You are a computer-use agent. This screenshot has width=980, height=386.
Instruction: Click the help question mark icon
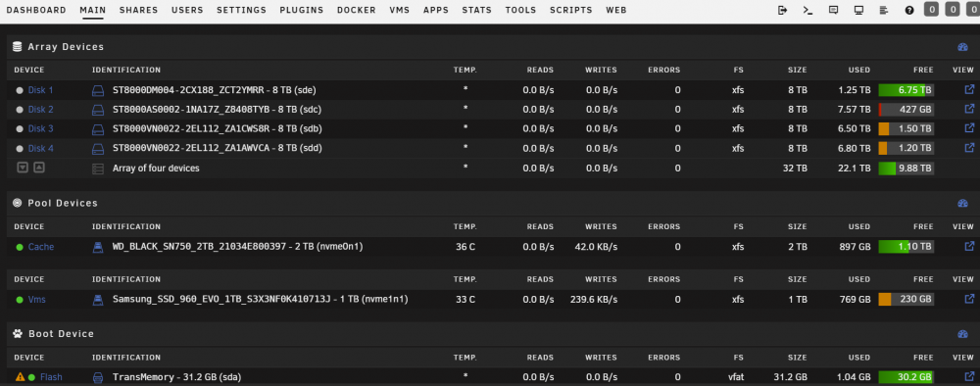909,10
